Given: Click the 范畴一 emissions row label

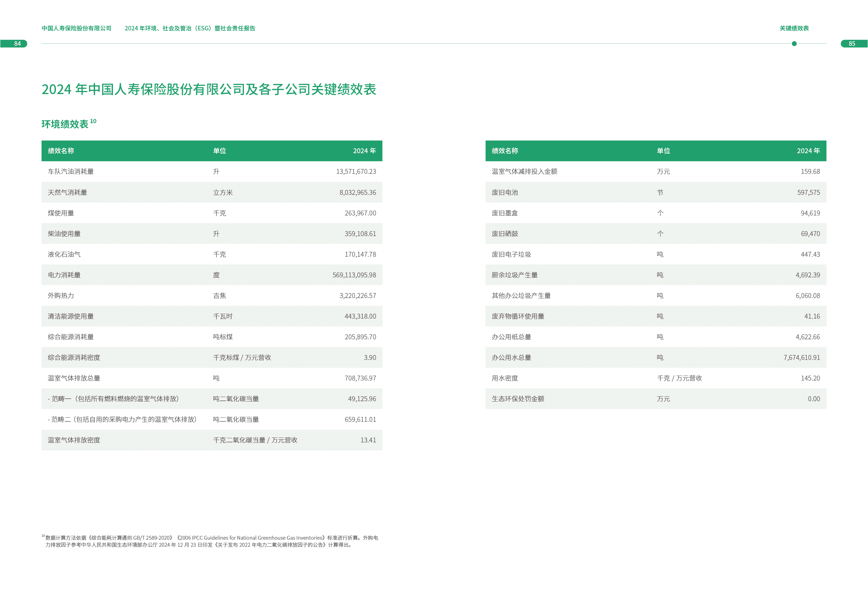Looking at the screenshot, I should click(x=113, y=399).
